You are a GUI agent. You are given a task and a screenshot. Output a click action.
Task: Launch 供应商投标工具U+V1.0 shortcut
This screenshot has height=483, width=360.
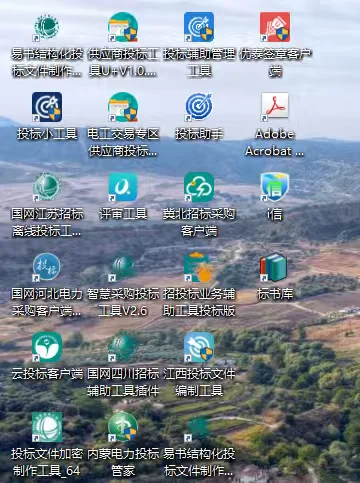click(123, 27)
